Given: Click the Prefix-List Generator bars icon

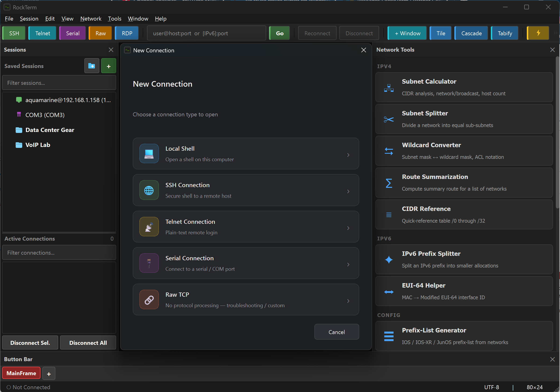Looking at the screenshot, I should pos(389,336).
